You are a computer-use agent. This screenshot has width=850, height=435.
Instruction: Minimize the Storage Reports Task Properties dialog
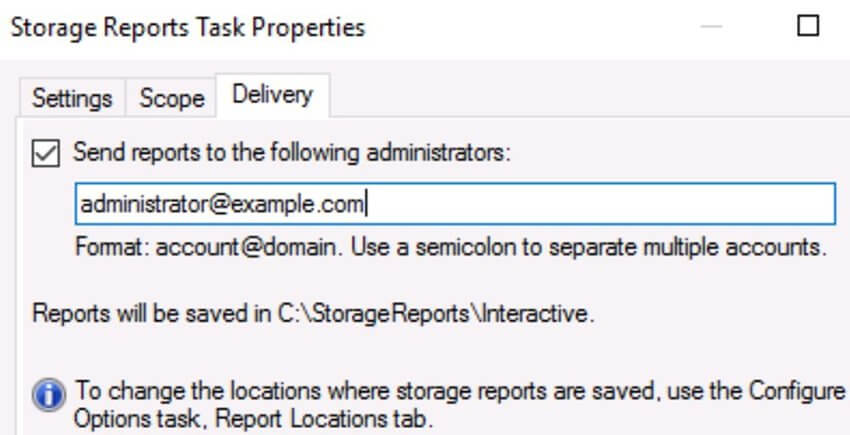pos(711,26)
